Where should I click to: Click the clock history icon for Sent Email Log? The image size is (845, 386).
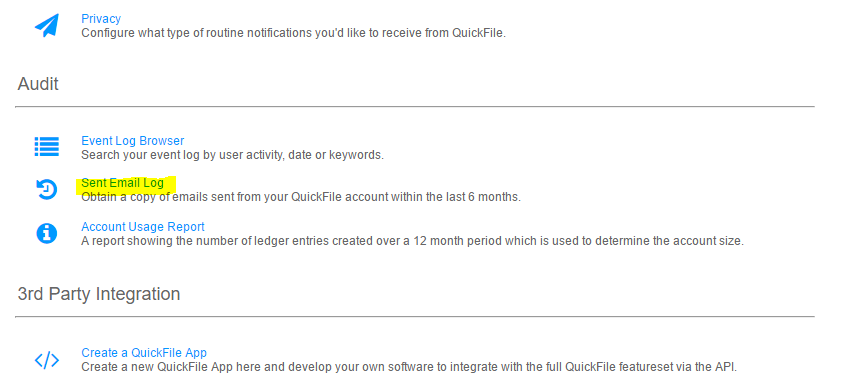46,189
